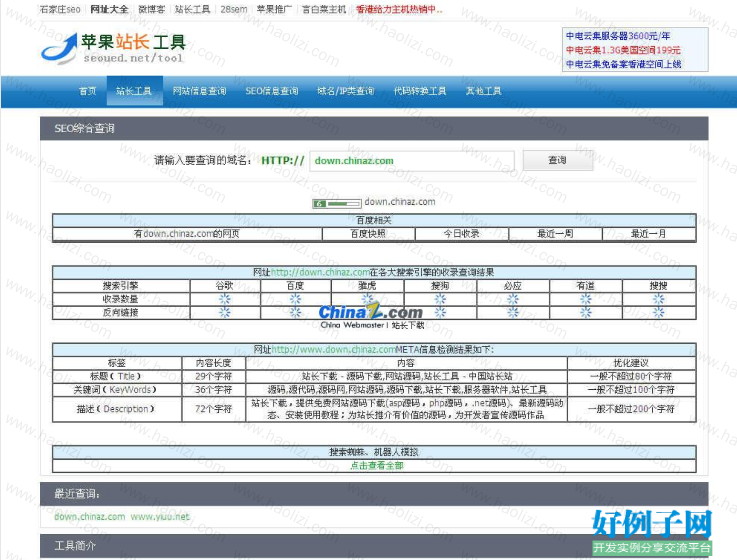Click loading spinner in 收录数量 row under 谷歌

[224, 299]
